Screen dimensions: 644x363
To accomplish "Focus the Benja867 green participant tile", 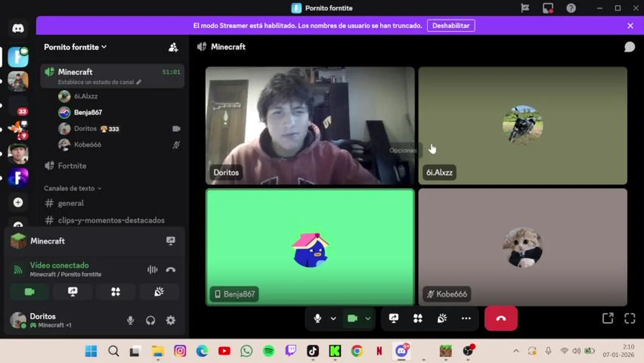I will pyautogui.click(x=310, y=247).
